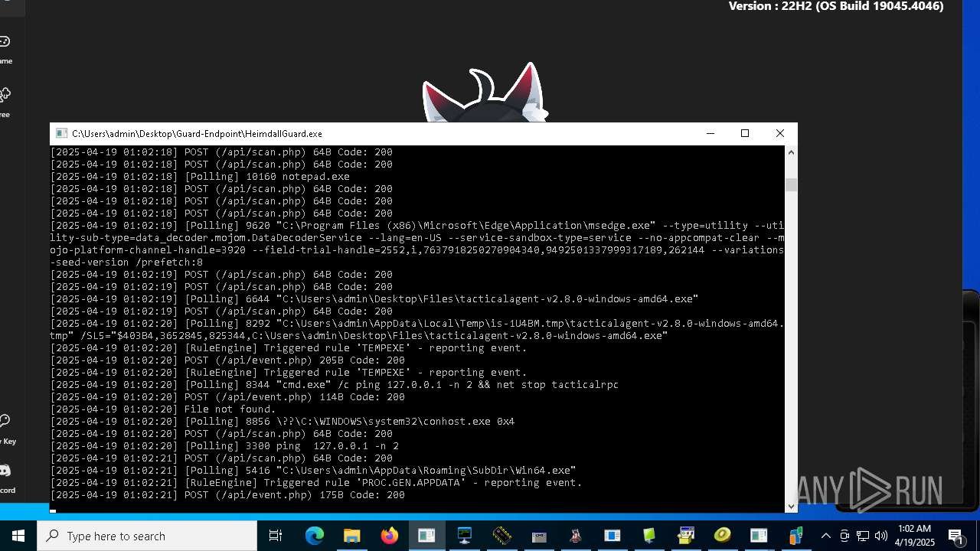Click the security tray icon
This screenshot has width=980, height=551.
click(x=844, y=536)
